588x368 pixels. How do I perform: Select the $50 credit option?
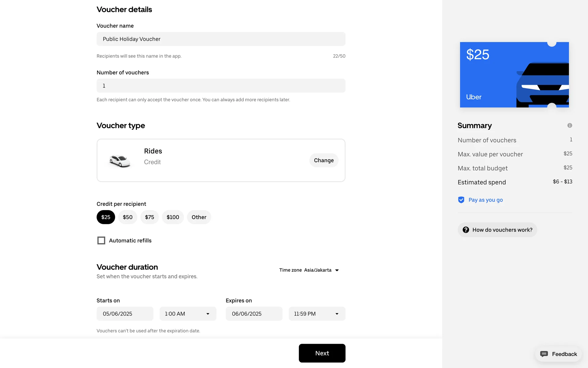pyautogui.click(x=127, y=217)
